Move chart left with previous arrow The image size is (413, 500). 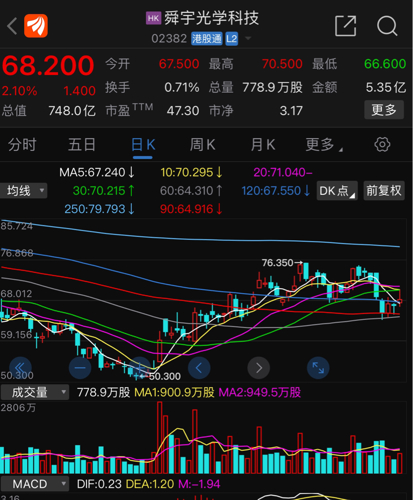click(199, 368)
